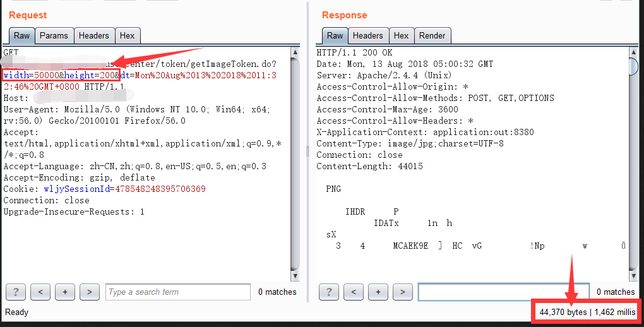Go to previous search match in response panel

354,292
